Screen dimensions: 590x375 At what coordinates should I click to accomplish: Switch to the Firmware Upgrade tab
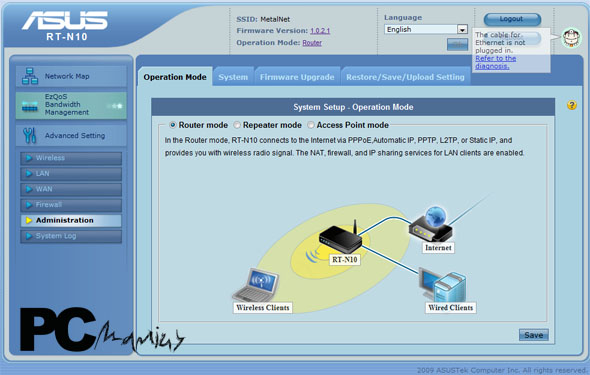pyautogui.click(x=297, y=77)
